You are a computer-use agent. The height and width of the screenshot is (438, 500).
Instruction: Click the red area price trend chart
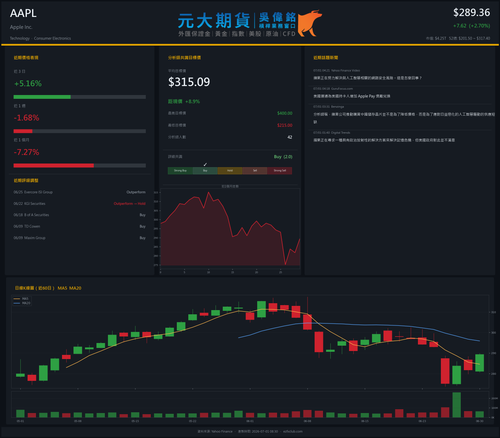point(230,229)
